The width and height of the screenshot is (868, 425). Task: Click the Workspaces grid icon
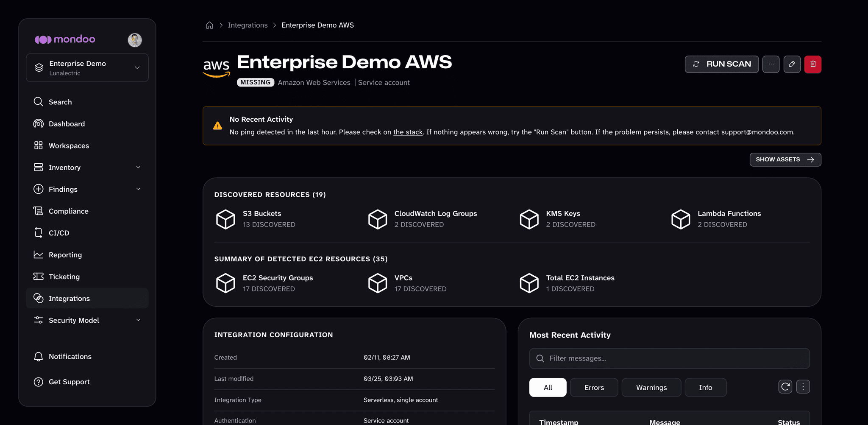[38, 145]
